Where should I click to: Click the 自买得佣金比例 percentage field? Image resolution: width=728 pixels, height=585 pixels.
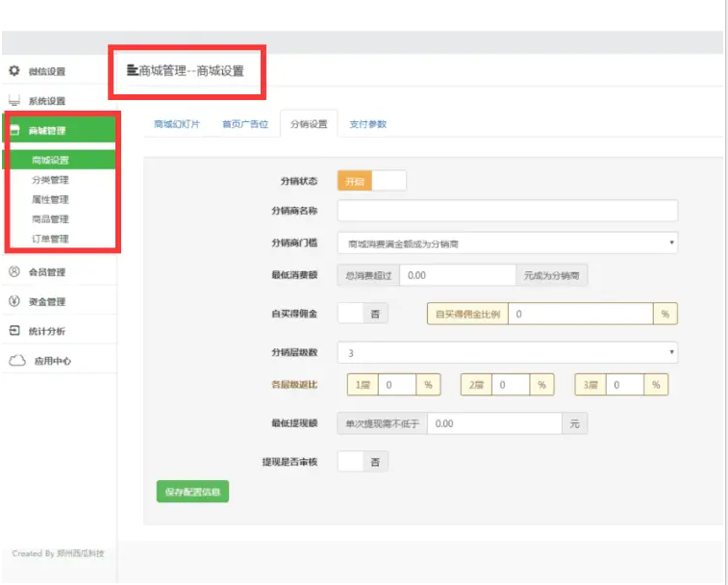[580, 314]
